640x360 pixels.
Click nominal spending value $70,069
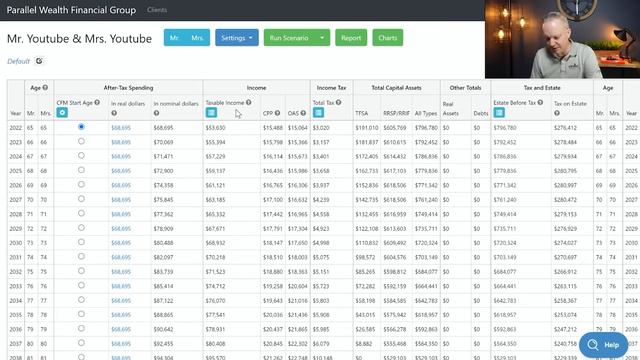pos(163,142)
